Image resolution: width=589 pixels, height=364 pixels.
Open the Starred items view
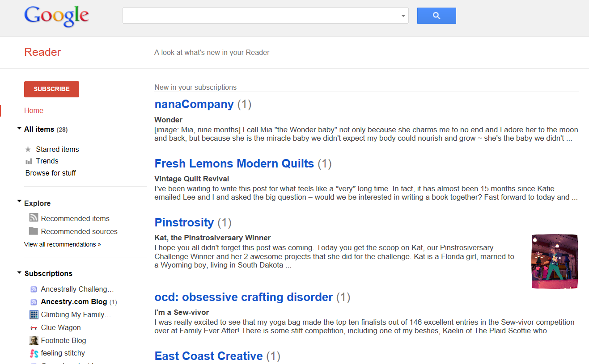[57, 149]
